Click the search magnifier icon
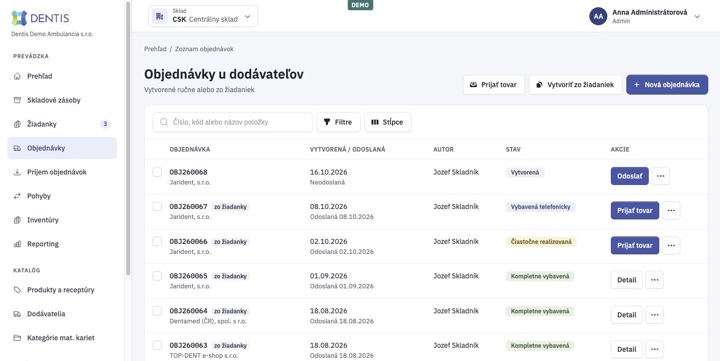The width and height of the screenshot is (720, 361). click(x=164, y=122)
